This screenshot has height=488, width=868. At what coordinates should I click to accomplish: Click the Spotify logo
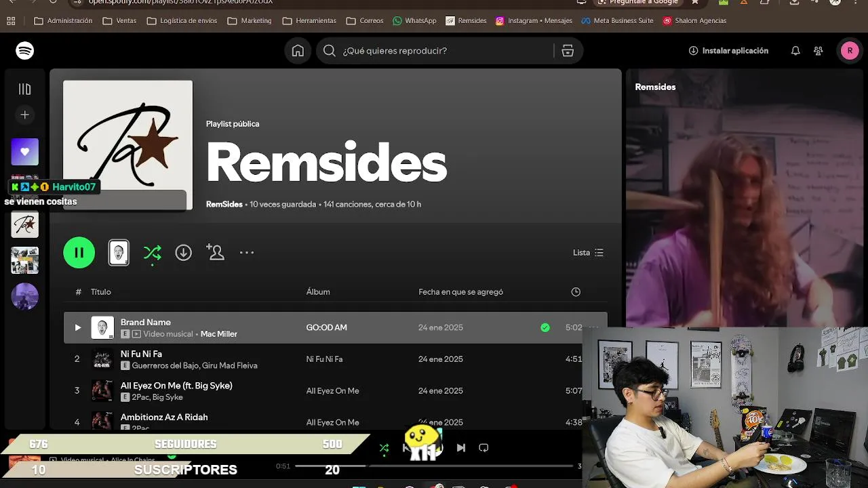25,51
